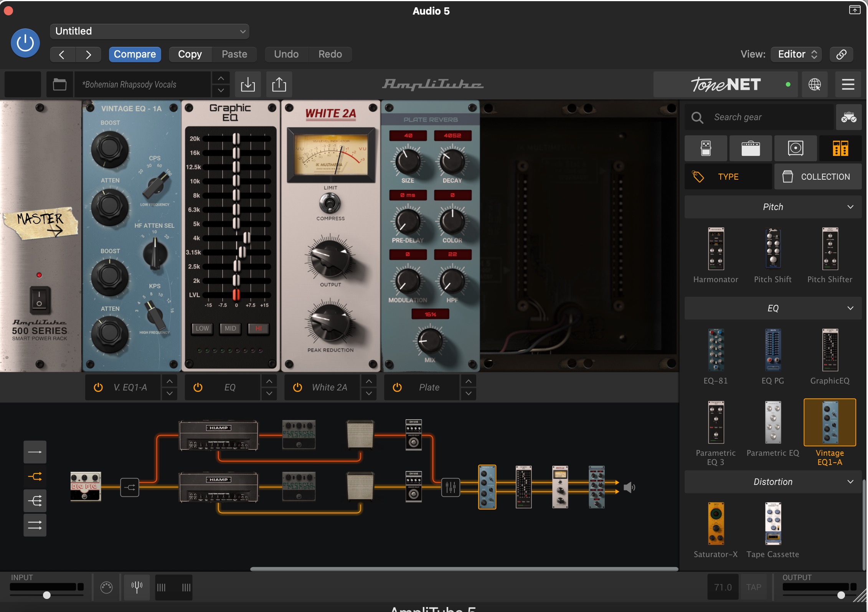Viewport: 868px width, 612px height.
Task: Click the Graphic EQ LVL slider handle
Action: click(236, 295)
